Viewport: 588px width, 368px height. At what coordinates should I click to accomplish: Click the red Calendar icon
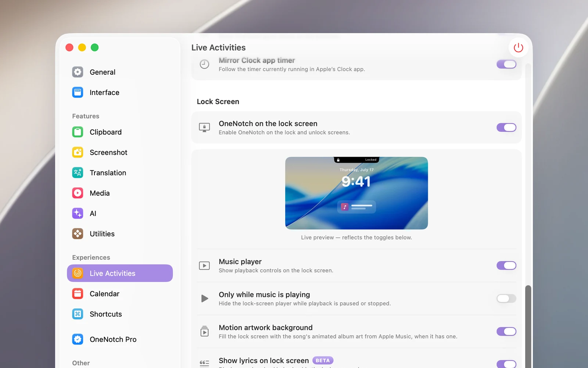tap(78, 294)
